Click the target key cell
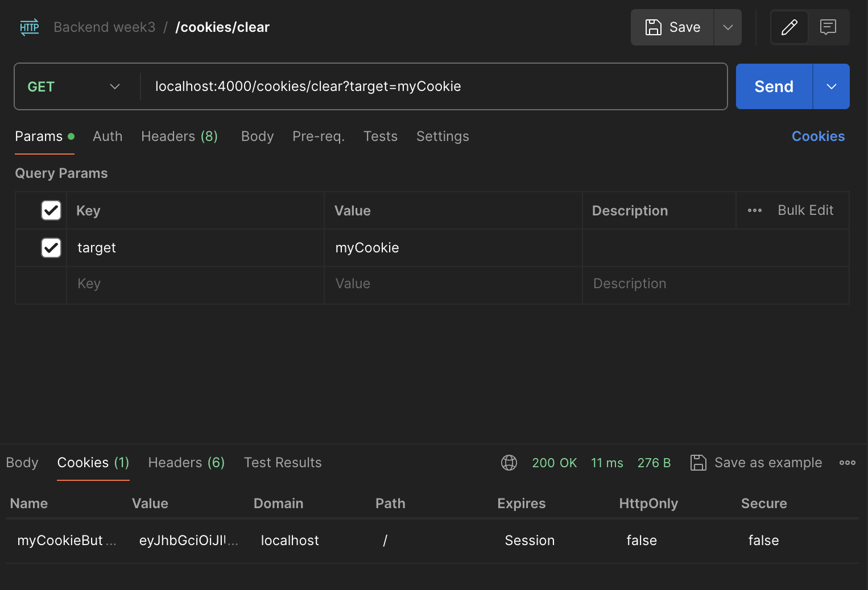The width and height of the screenshot is (868, 590). click(x=195, y=248)
